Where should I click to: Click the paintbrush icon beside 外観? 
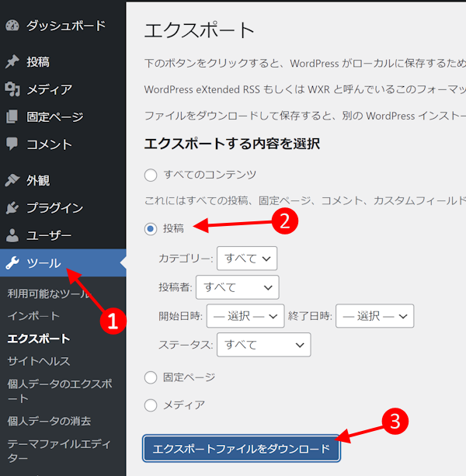[12, 180]
